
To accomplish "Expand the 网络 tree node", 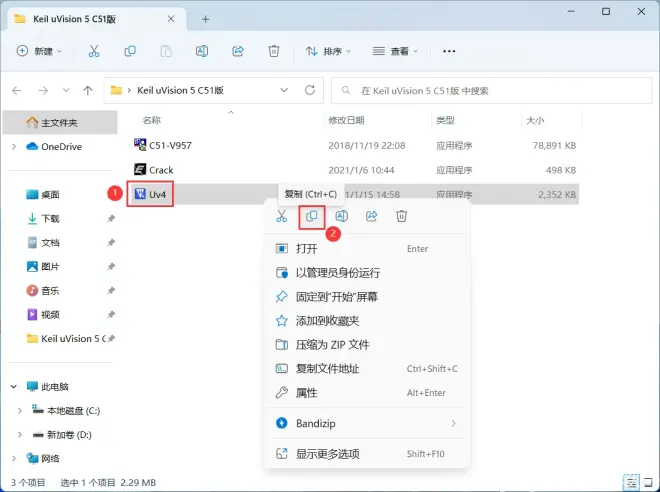I will pos(14,459).
